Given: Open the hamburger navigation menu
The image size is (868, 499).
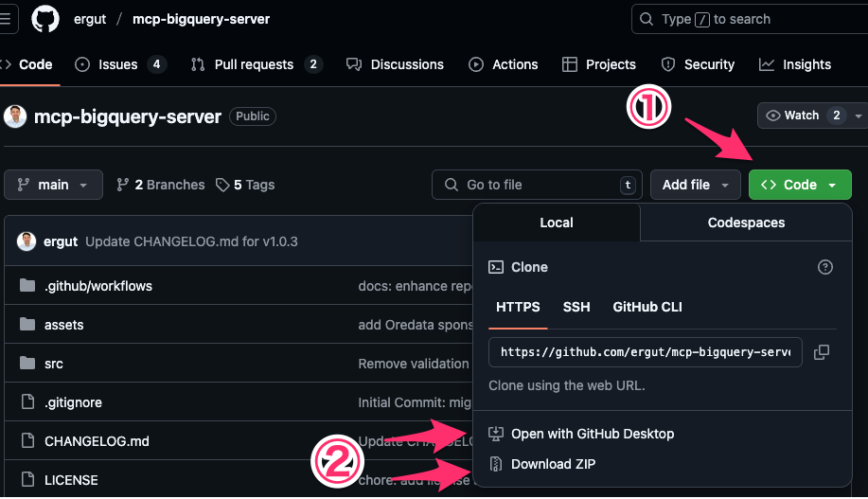Looking at the screenshot, I should coord(7,19).
